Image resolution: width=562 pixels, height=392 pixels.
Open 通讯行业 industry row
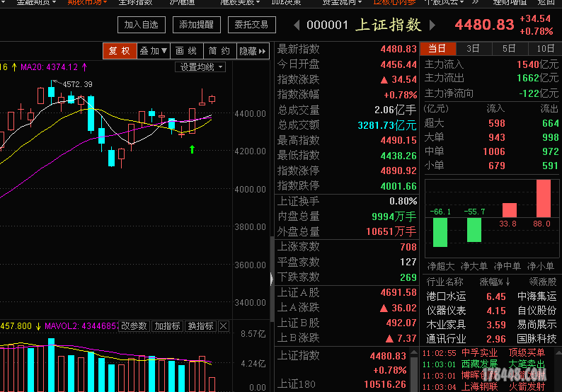click(x=491, y=339)
